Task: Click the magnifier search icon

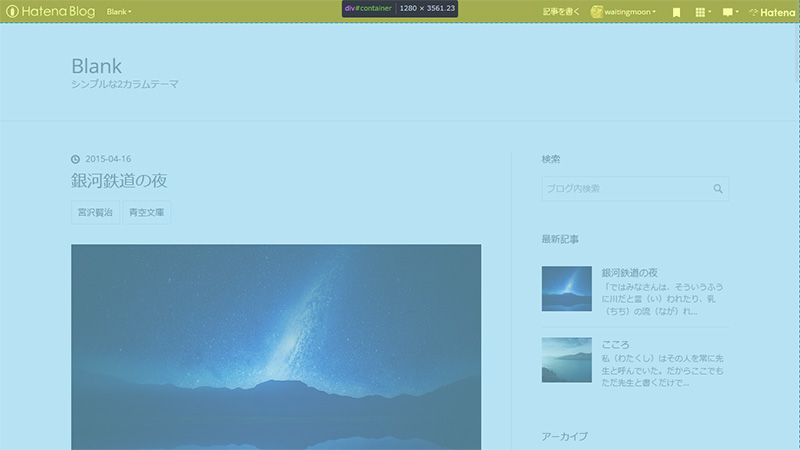Action: coord(718,189)
